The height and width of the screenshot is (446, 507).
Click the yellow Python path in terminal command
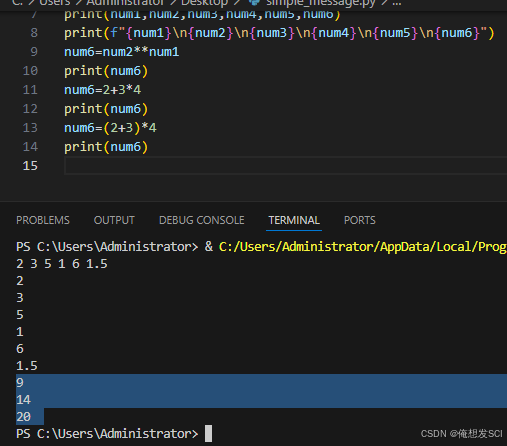pyautogui.click(x=363, y=247)
